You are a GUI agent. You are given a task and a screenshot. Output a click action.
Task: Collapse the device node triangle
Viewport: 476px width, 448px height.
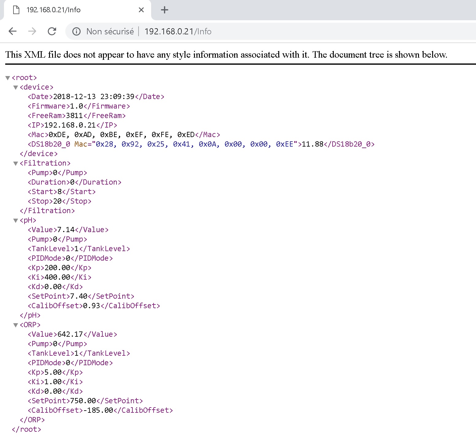coord(16,87)
